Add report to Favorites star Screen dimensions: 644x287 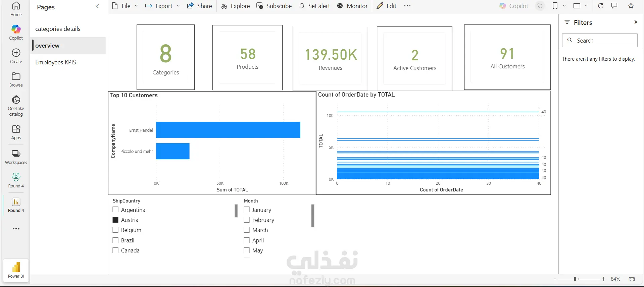coord(631,6)
